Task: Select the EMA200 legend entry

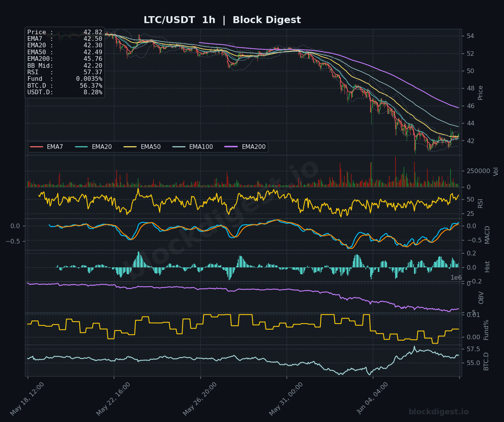Action: click(245, 147)
